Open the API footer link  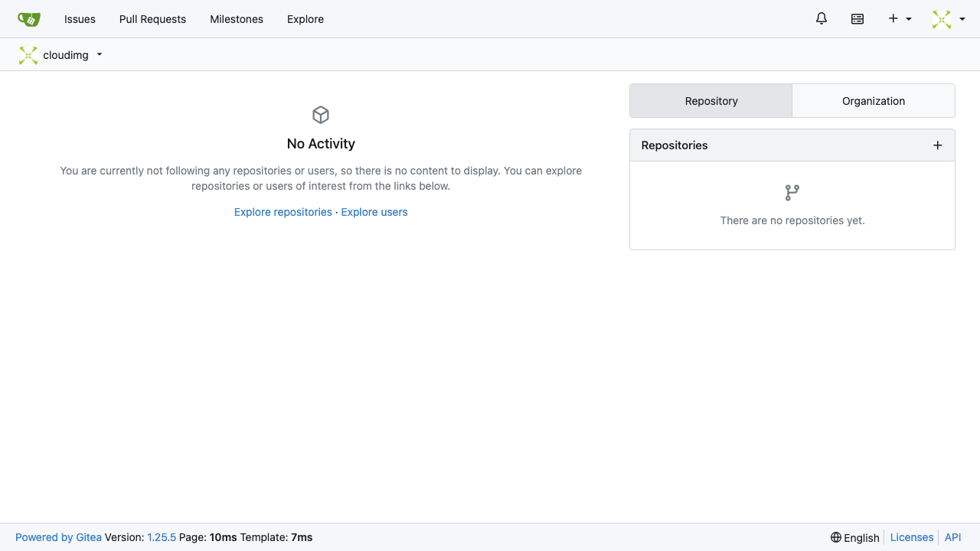pos(952,537)
